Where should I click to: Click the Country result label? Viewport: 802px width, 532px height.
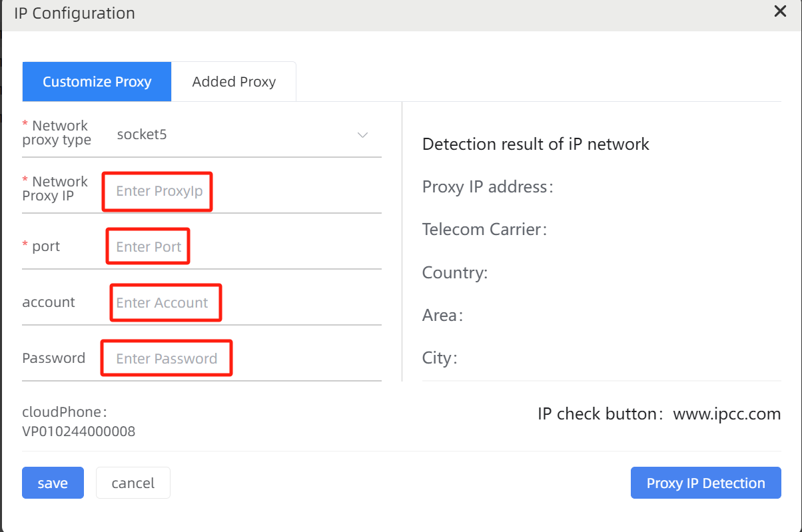pos(455,273)
